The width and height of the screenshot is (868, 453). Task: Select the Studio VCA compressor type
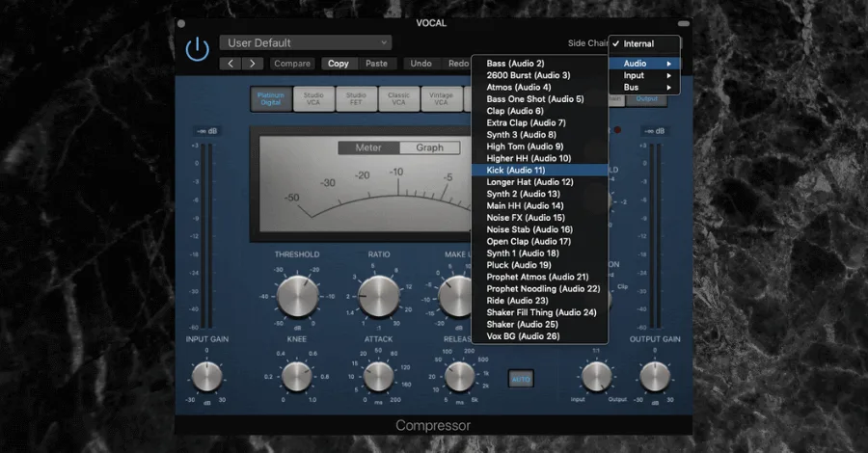pos(313,99)
